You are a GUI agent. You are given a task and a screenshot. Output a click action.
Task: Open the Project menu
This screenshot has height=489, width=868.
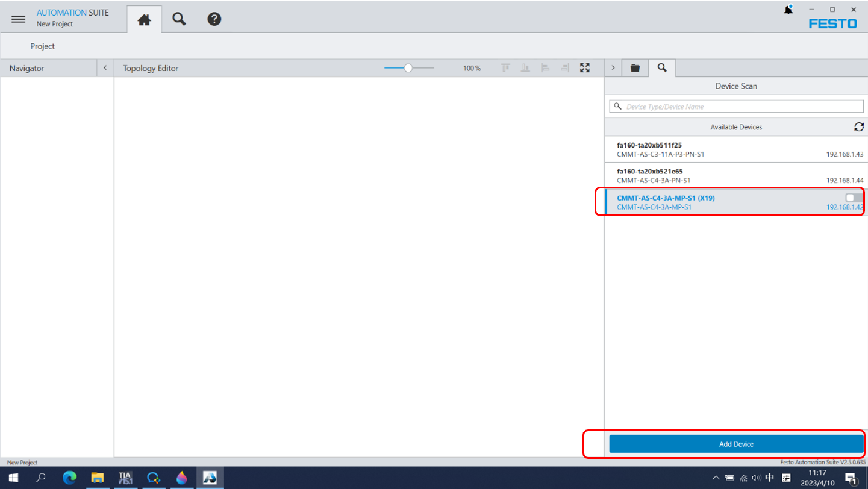click(x=43, y=46)
